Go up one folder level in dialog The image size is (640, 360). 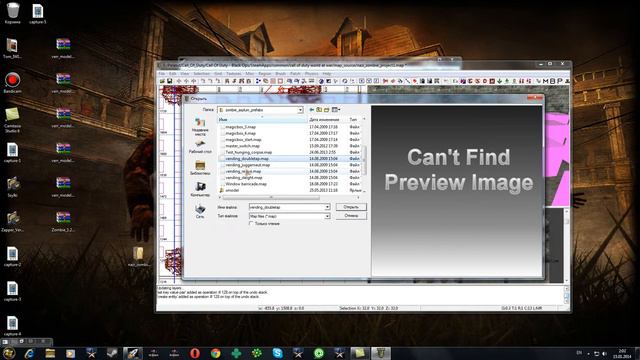[319, 110]
